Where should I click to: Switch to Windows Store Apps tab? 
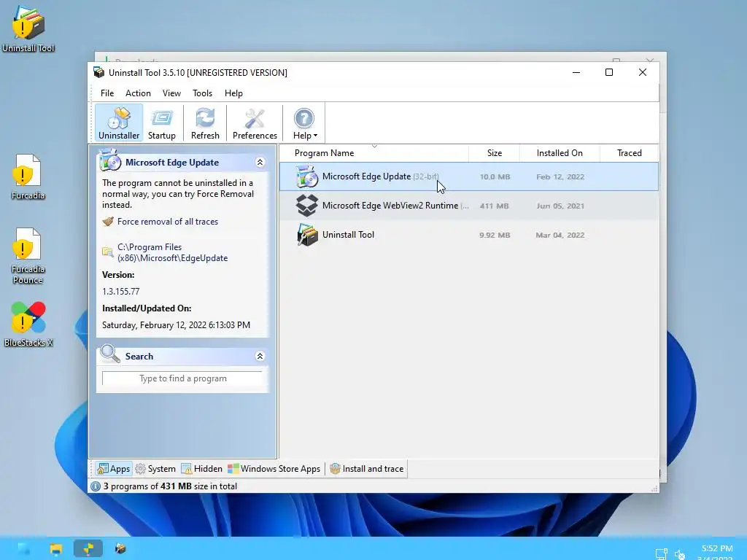[274, 469]
